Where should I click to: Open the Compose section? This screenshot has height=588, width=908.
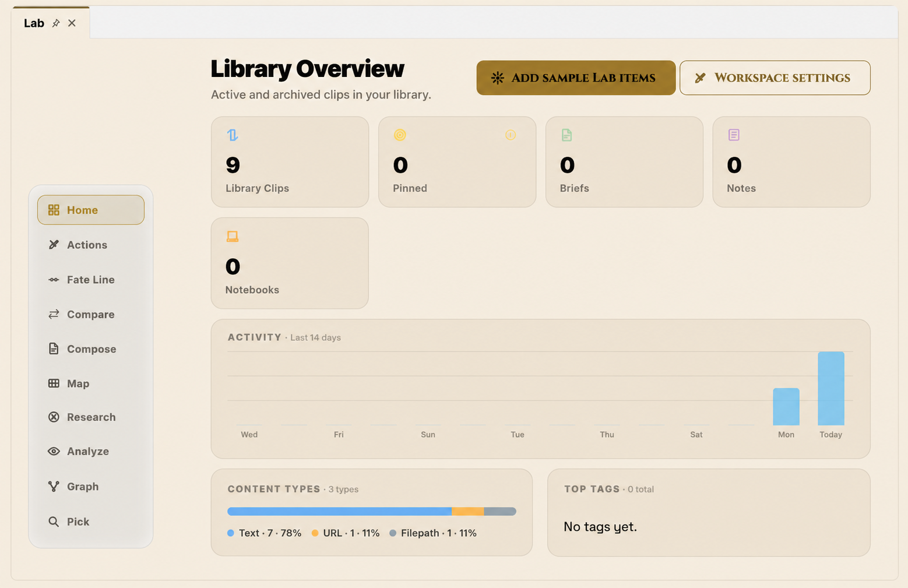[91, 348]
